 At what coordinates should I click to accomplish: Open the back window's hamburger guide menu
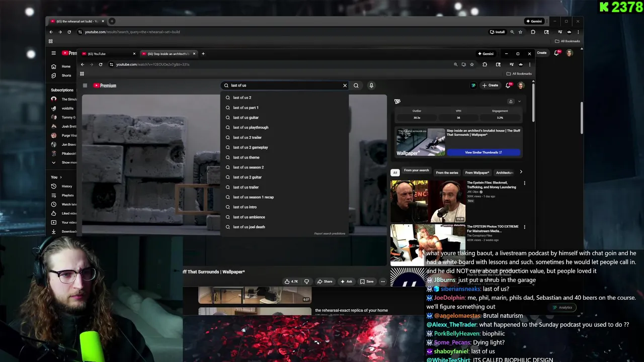[53, 53]
